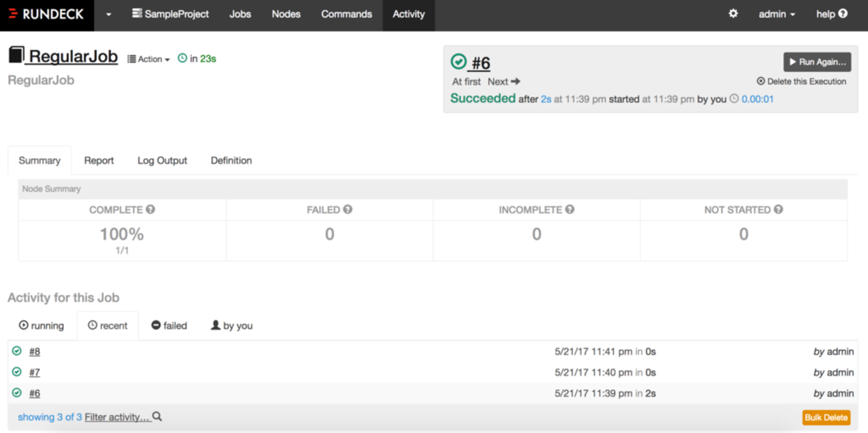Open the settings gear icon
Viewport: 868px width, 433px height.
(x=733, y=14)
